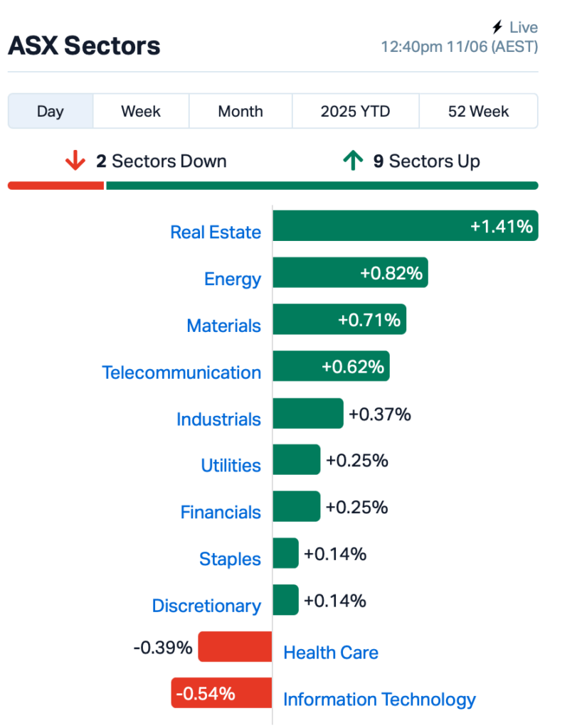582x728 pixels.
Task: Switch to the Month tab
Action: pos(240,111)
